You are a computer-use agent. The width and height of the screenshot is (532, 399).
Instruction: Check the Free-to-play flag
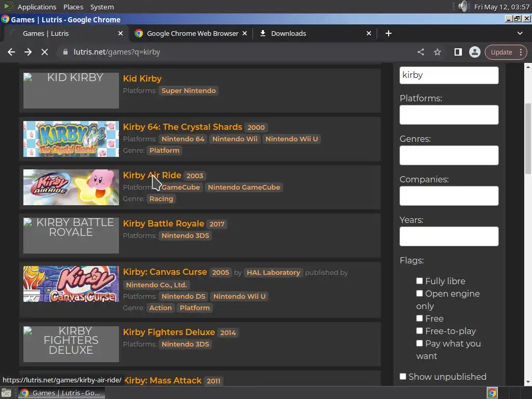click(419, 330)
